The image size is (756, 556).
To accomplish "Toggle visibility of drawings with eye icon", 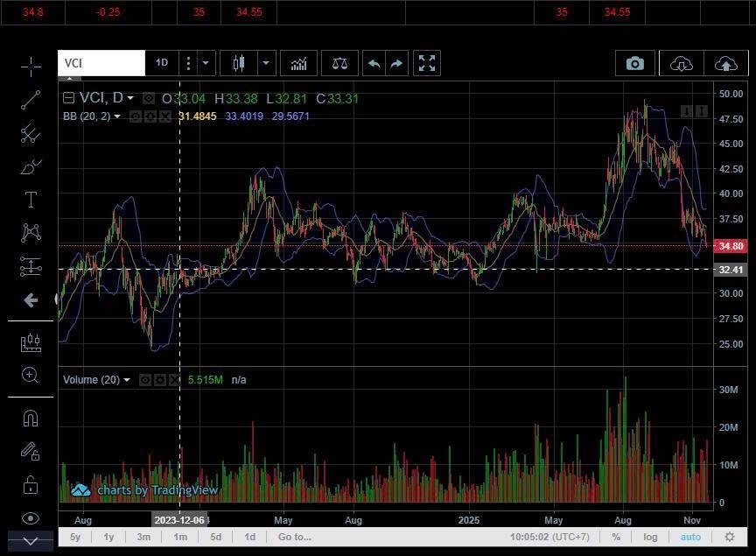I will (x=31, y=517).
